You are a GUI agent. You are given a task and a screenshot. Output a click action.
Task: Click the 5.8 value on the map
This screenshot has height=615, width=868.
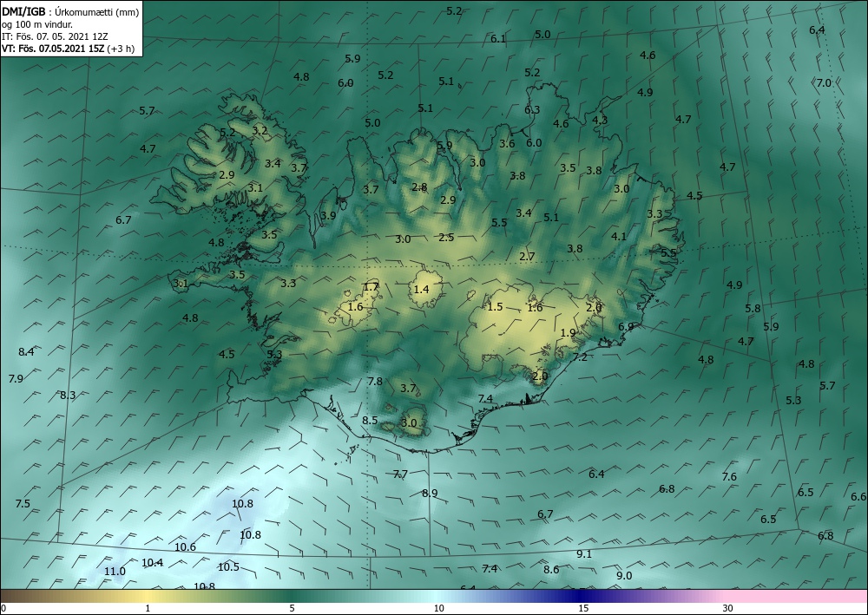pyautogui.click(x=753, y=309)
